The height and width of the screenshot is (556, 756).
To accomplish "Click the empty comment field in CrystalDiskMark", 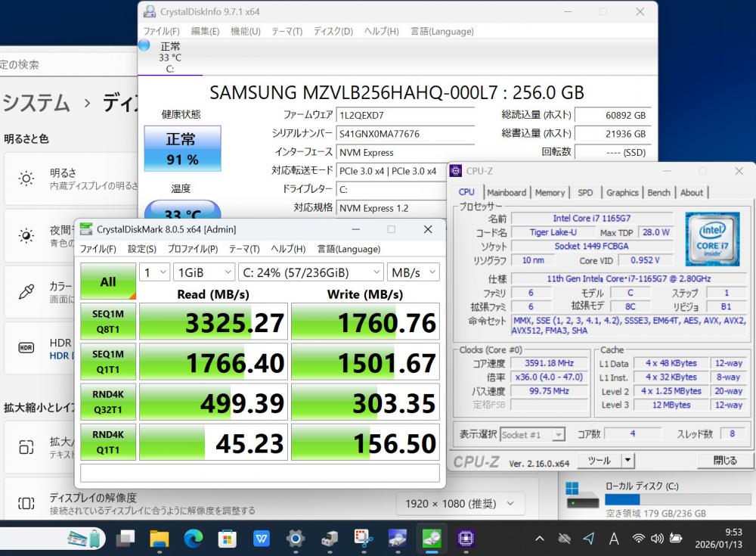I will tap(259, 473).
